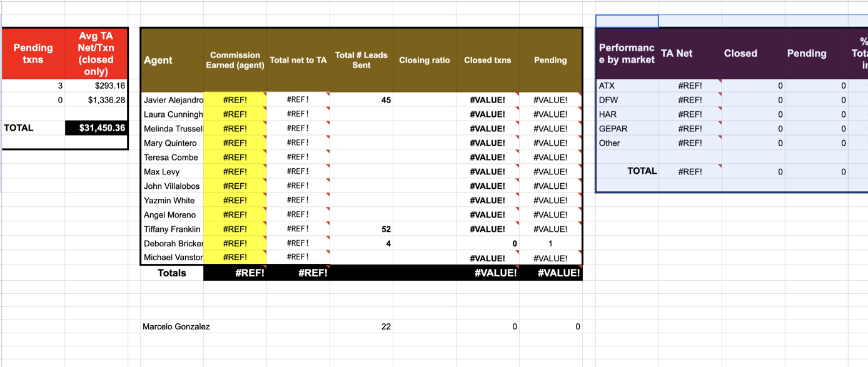Select the Avg TA Net/Txn header cell
Image resolution: width=868 pixels, height=367 pixels.
point(97,54)
